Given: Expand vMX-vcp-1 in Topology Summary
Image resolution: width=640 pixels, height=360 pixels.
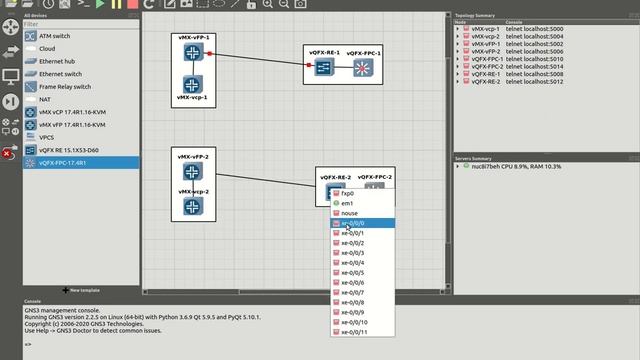Looking at the screenshot, I should [x=458, y=29].
